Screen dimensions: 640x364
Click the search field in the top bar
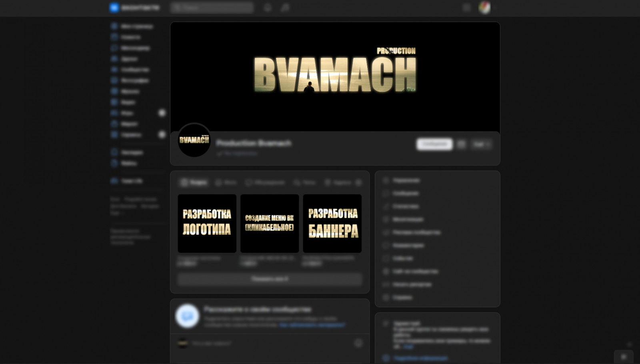(x=212, y=8)
